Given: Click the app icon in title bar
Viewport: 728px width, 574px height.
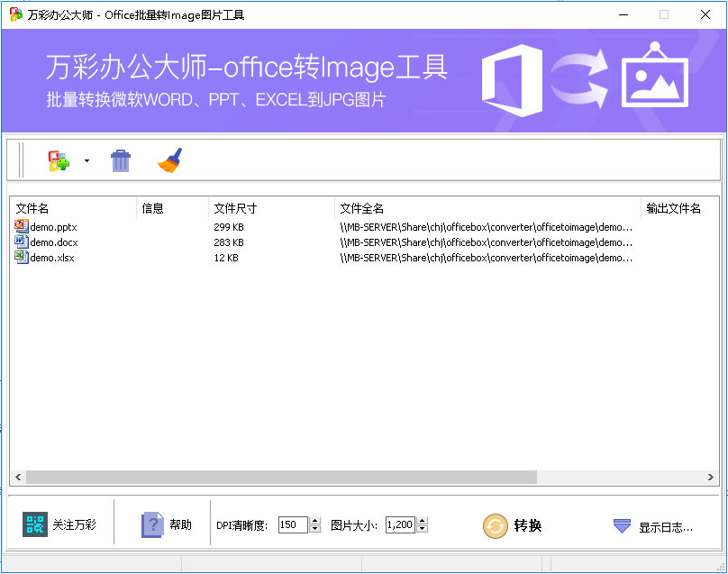Looking at the screenshot, I should [16, 14].
